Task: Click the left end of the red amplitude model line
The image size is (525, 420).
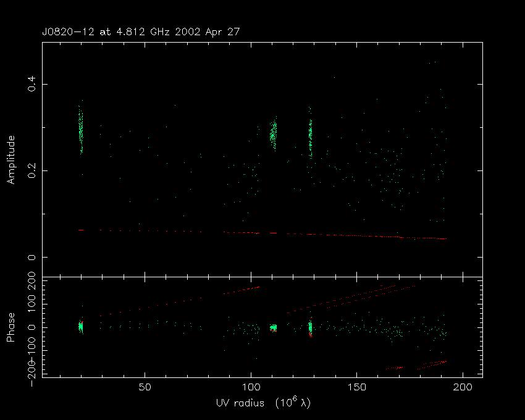Action: click(80, 230)
